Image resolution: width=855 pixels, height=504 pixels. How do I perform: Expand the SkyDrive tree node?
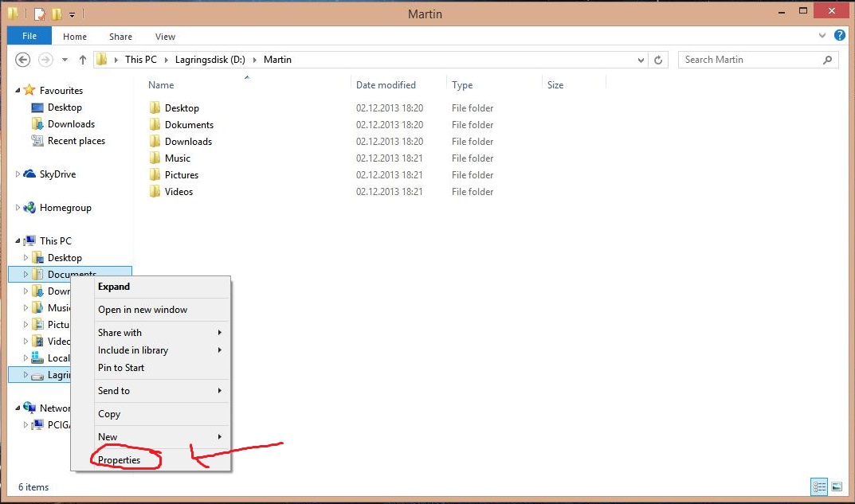tap(18, 174)
